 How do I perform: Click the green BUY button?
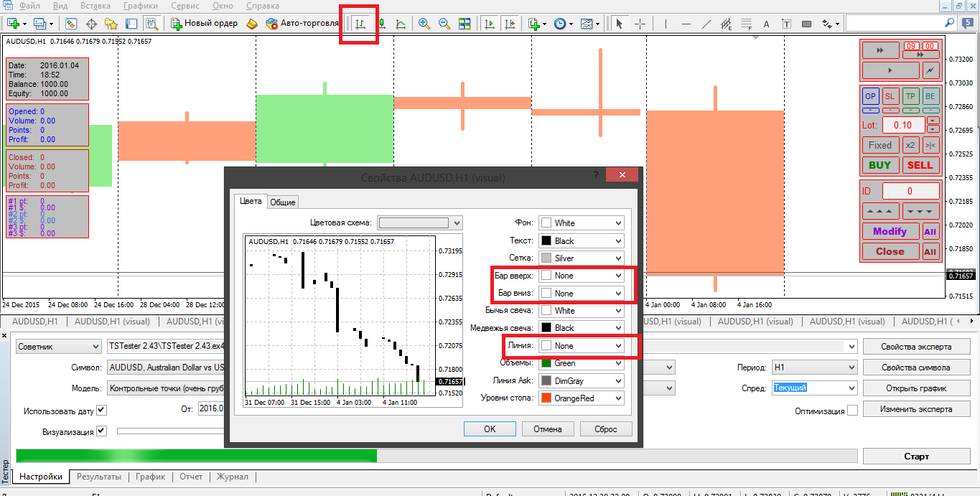pyautogui.click(x=880, y=164)
